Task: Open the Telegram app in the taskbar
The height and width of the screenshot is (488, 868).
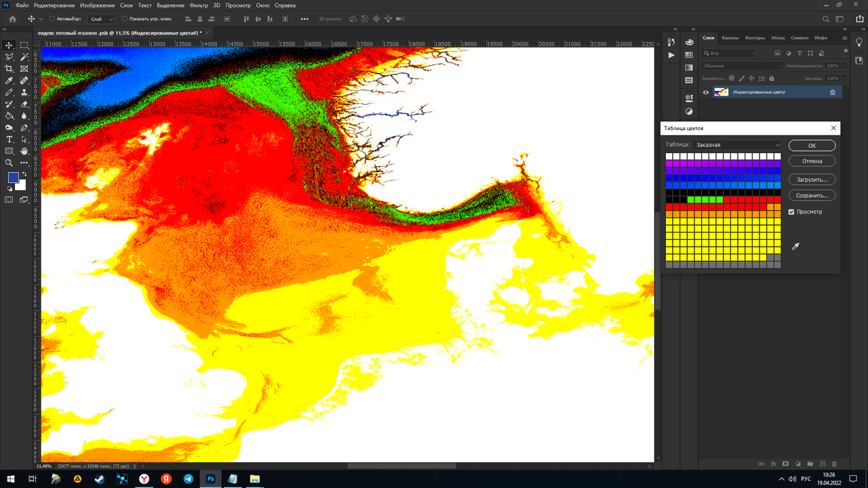Action: click(x=189, y=479)
